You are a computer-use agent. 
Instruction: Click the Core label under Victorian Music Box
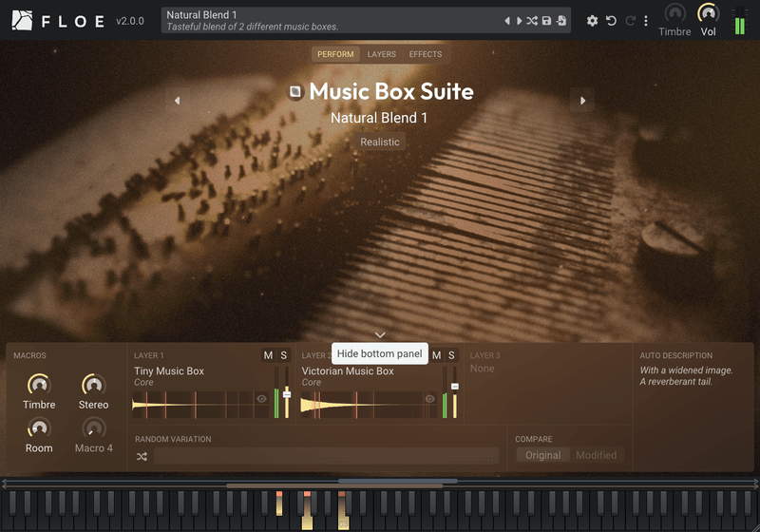(x=312, y=382)
